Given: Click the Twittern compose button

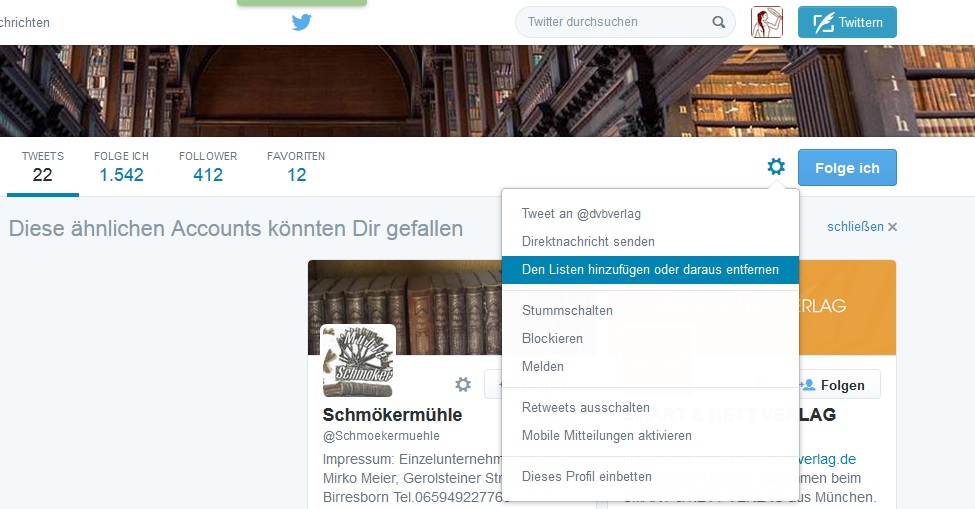Looking at the screenshot, I should [x=847, y=22].
